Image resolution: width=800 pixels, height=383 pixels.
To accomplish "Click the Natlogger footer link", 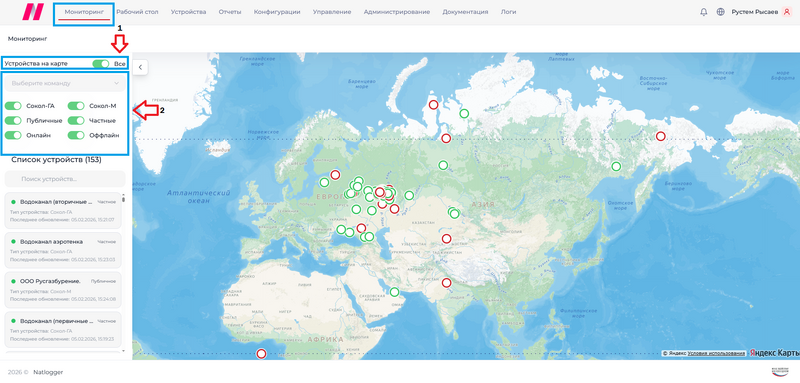I will tap(48, 372).
